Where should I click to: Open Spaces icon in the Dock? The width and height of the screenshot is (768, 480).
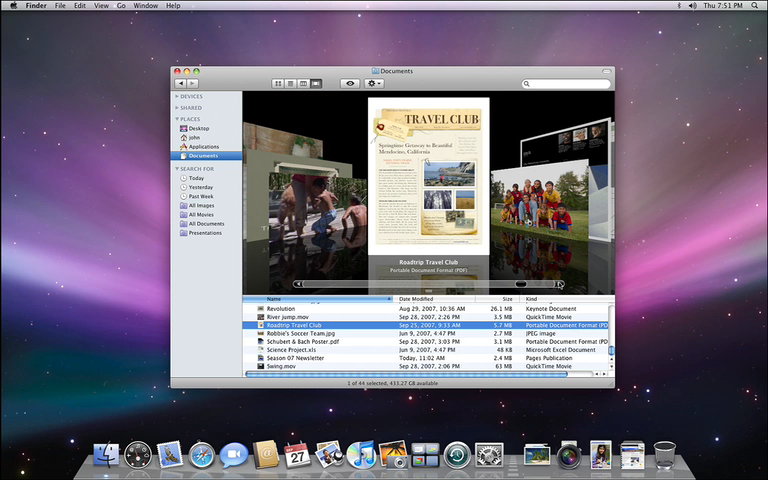[425, 455]
